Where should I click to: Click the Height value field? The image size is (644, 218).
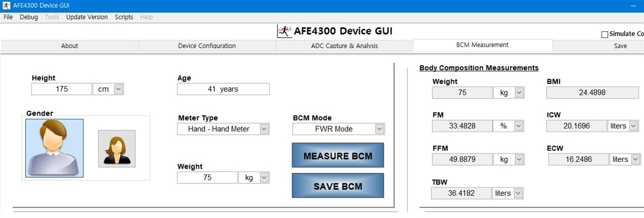click(62, 89)
